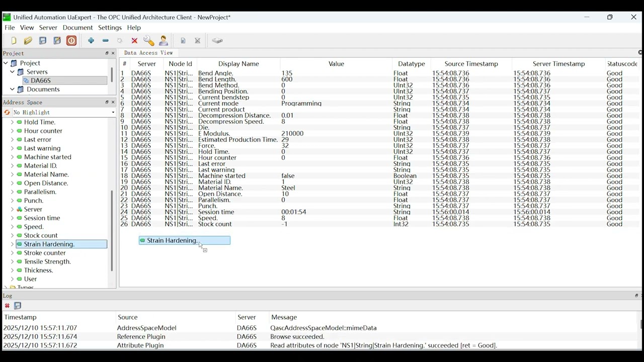Collapse the Servers tree node

pyautogui.click(x=12, y=72)
